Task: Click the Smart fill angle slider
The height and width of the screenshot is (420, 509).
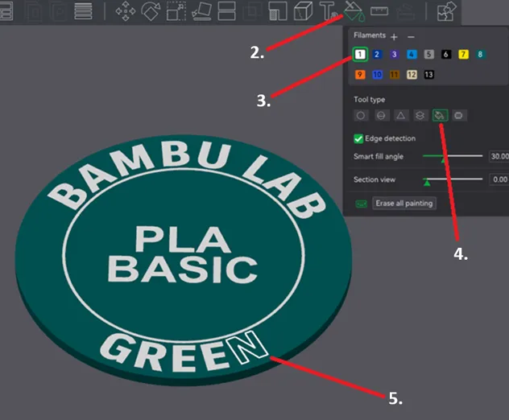Action: (x=453, y=157)
